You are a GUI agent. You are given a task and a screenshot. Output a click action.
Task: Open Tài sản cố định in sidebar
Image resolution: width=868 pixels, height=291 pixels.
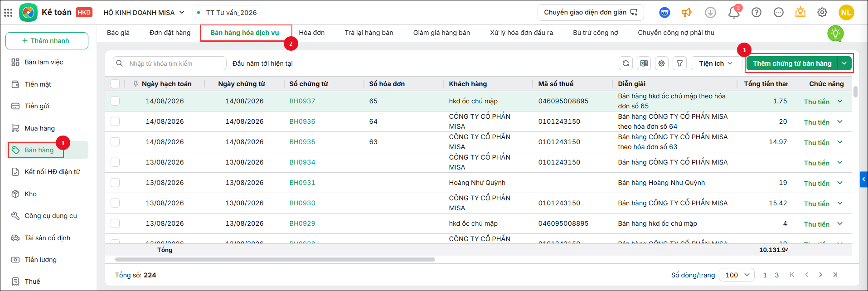[47, 238]
